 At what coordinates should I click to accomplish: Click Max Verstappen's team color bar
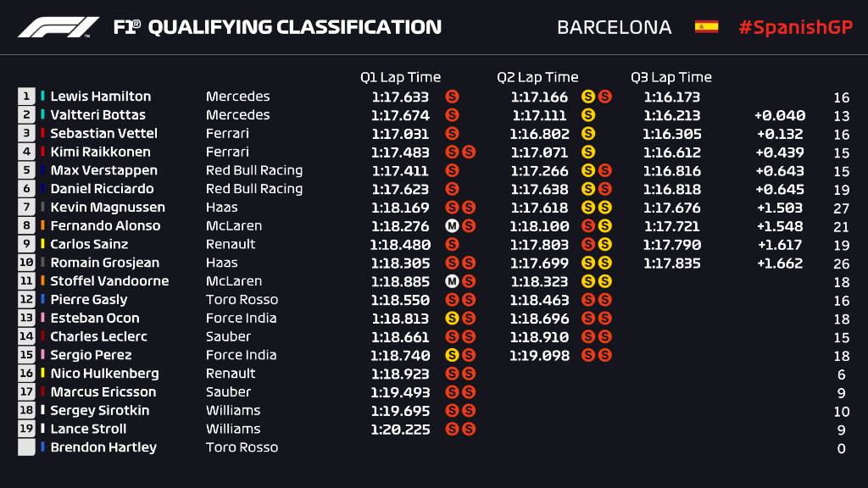(x=42, y=170)
